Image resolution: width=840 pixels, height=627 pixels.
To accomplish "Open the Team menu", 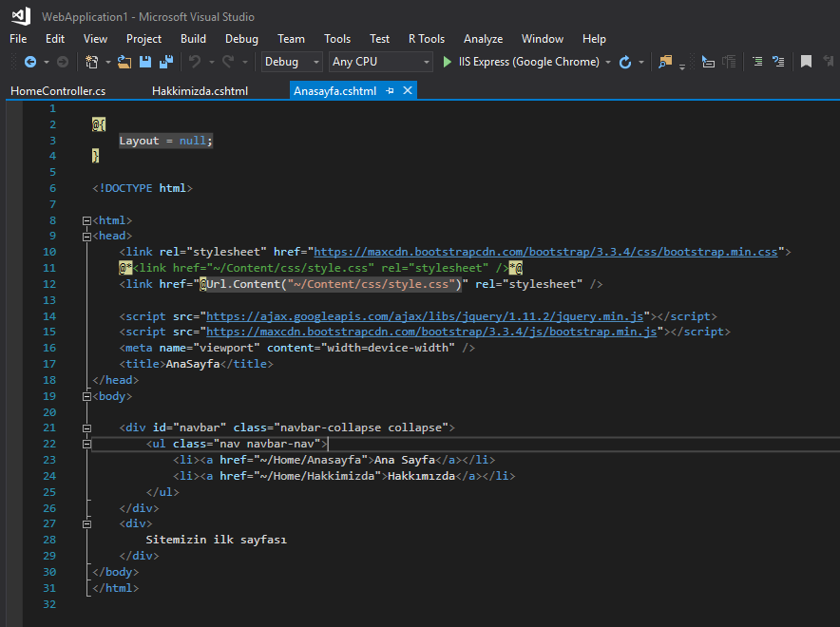I will coord(292,39).
